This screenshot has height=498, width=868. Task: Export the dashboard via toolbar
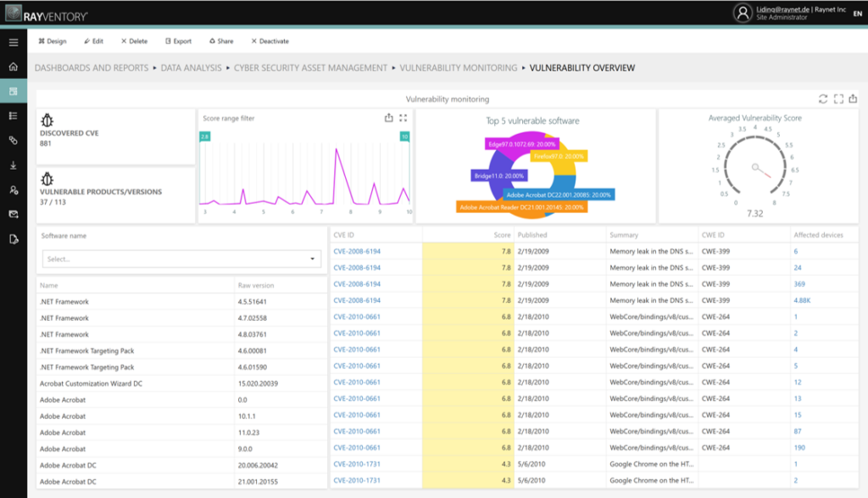178,41
